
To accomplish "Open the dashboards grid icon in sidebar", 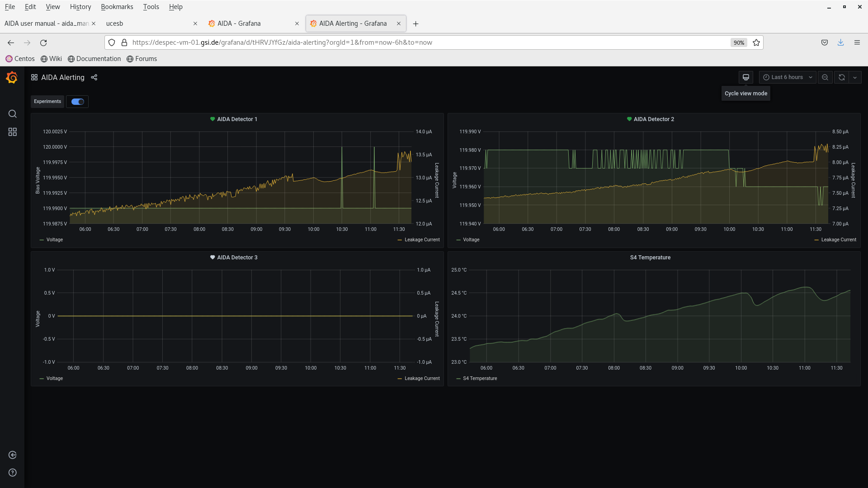I will click(12, 132).
